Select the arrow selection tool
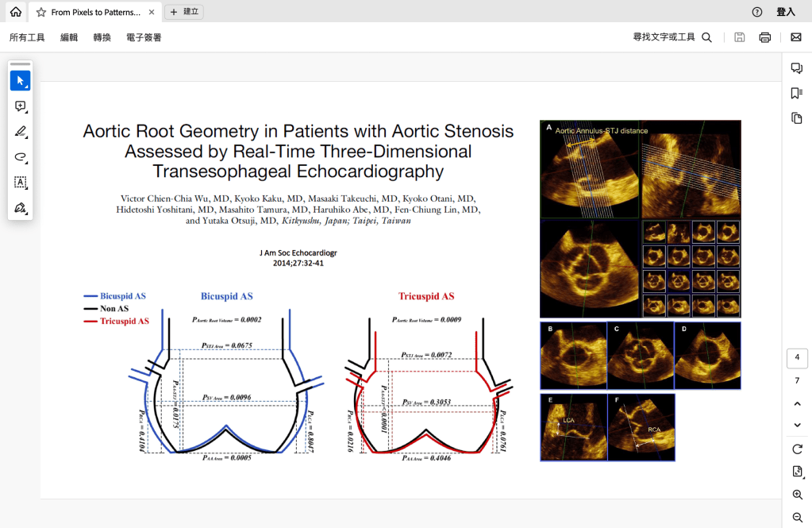This screenshot has height=528, width=812. tap(21, 81)
